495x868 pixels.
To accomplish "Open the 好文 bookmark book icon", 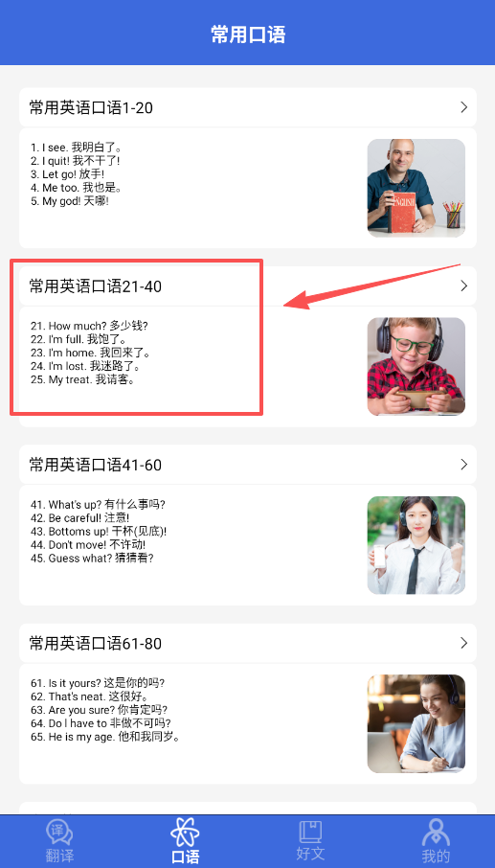I will coord(310,833).
